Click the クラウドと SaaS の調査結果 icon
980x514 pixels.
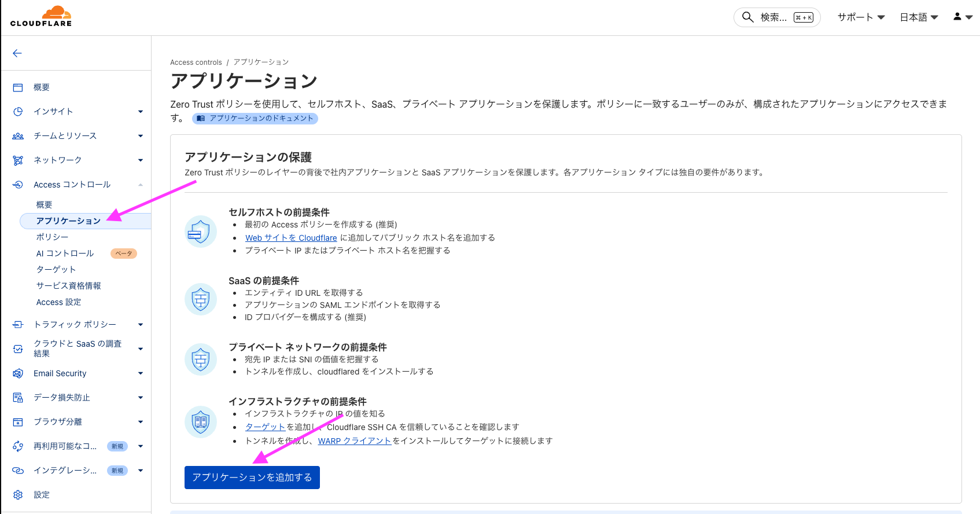tap(18, 349)
